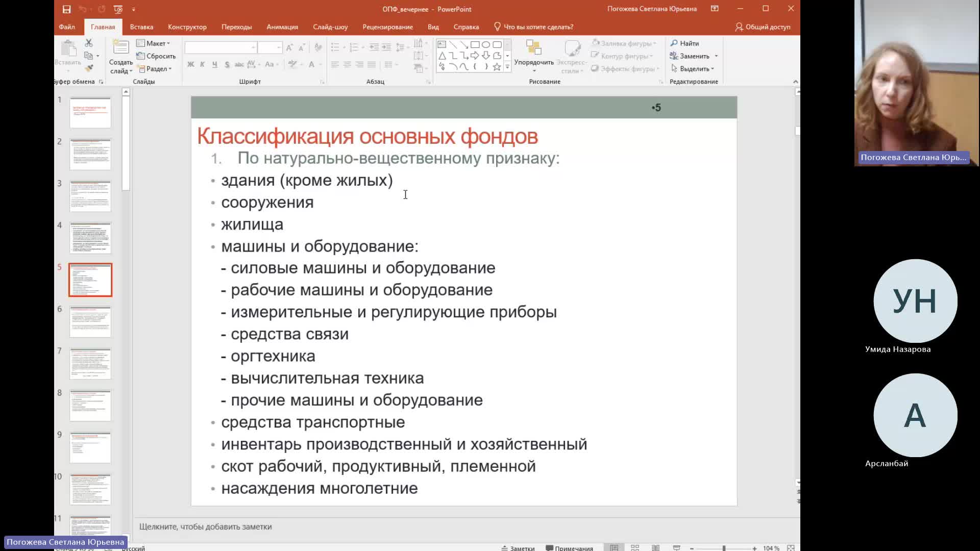
Task: Toggle bold (Ж) formatting
Action: pyautogui.click(x=190, y=64)
